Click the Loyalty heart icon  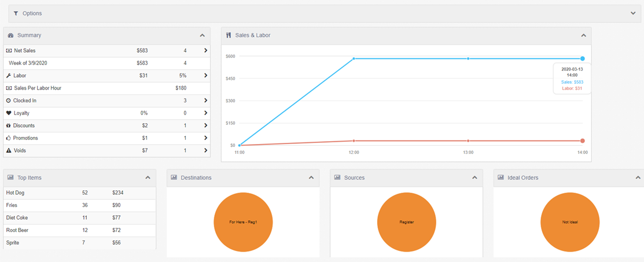pyautogui.click(x=9, y=113)
